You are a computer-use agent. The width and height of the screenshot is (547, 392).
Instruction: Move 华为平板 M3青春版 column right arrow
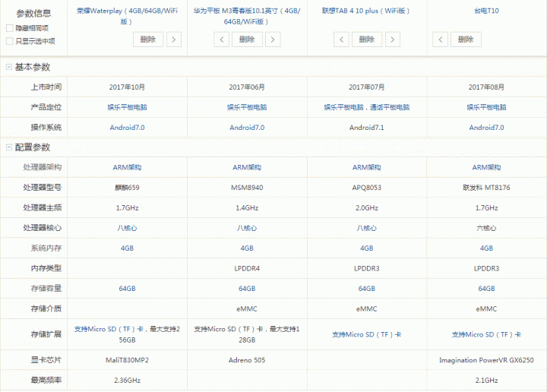tap(273, 40)
